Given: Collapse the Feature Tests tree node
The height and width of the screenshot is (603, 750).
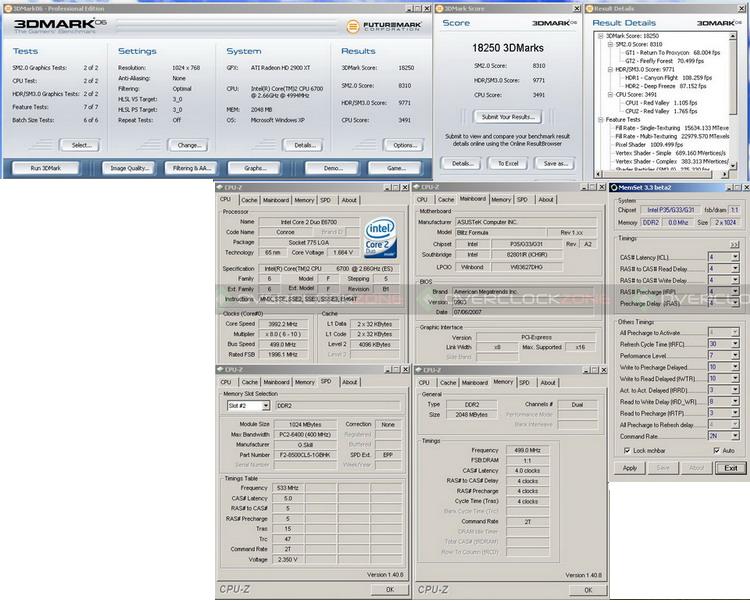Looking at the screenshot, I should [601, 120].
